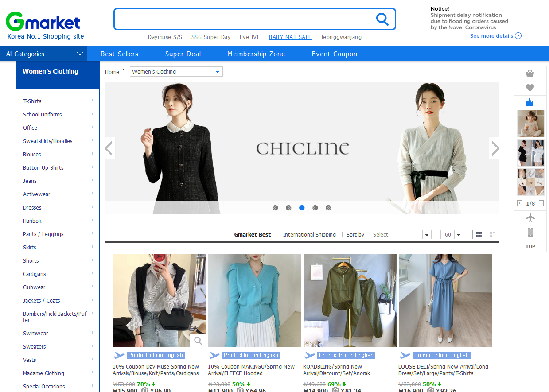
Task: Click the mobile phone sidebar icon
Action: click(530, 232)
